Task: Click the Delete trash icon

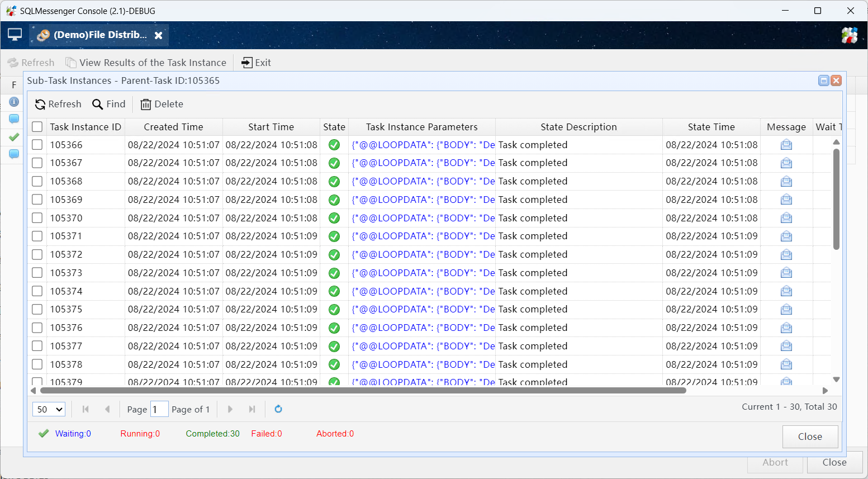Action: pos(146,105)
